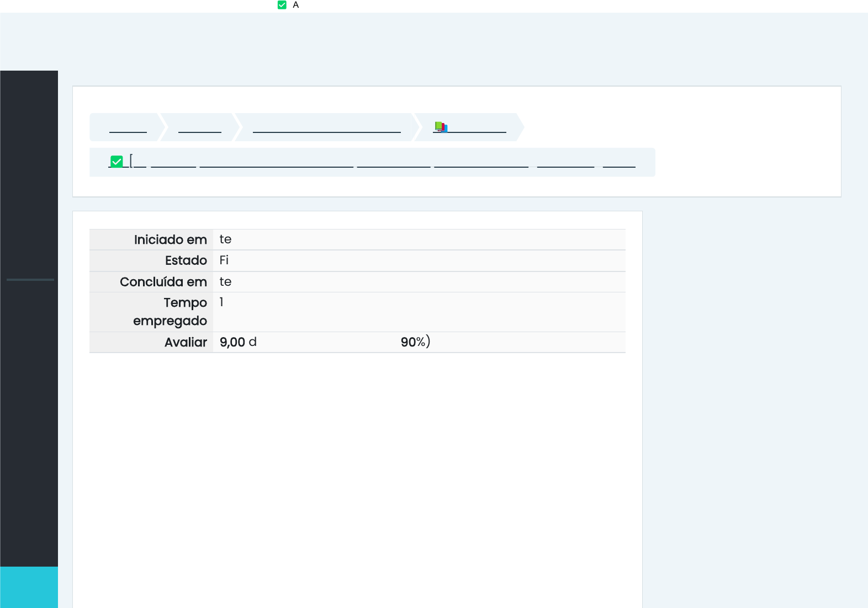
Task: Click the 'Tempo empregado' row label
Action: [x=170, y=312]
